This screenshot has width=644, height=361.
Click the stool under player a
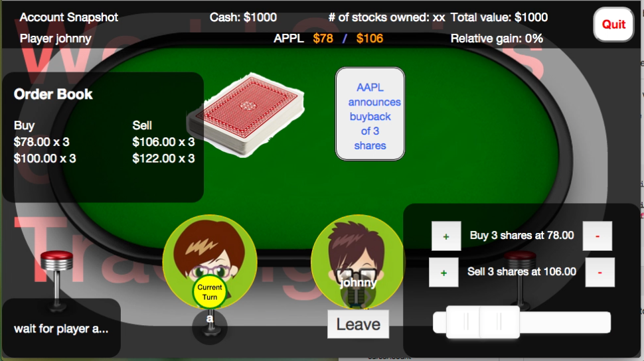(210, 328)
